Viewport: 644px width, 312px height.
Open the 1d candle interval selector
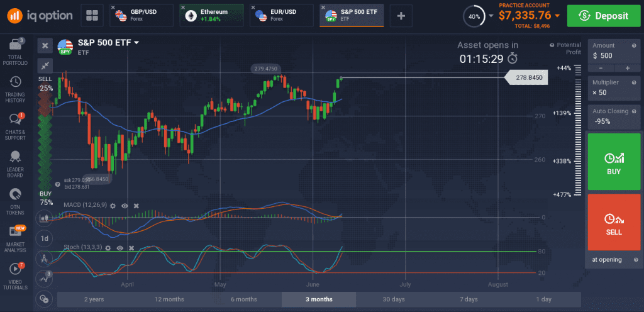coord(44,238)
